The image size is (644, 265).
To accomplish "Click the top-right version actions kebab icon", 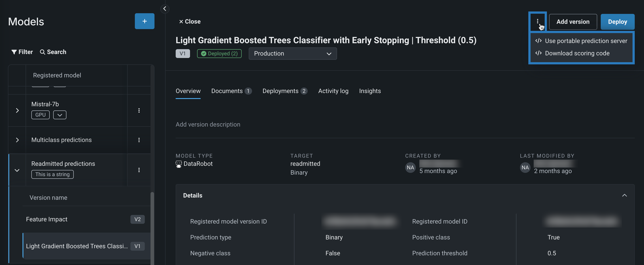I will (537, 21).
